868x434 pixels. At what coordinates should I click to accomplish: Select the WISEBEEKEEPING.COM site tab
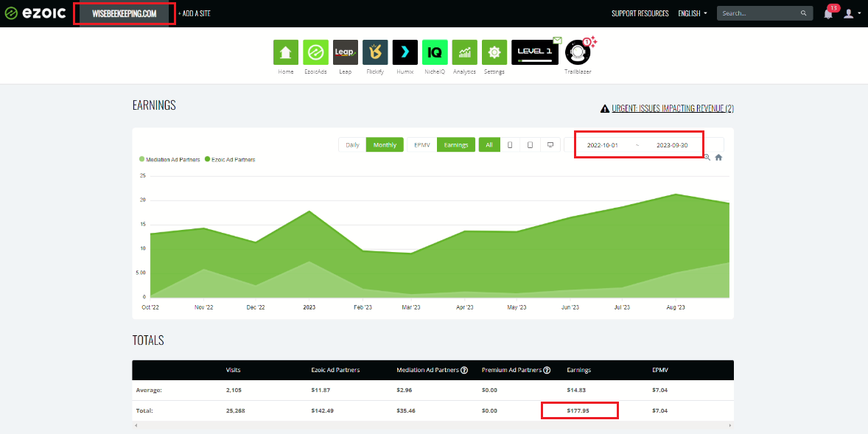(x=125, y=14)
